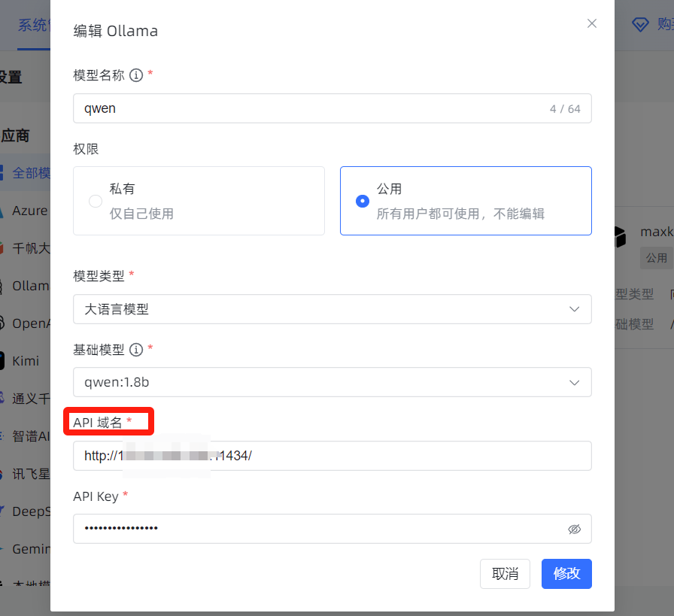Click the 所有用户都可使用，不能编辑 text
Viewport: 674px width, 616px height.
(460, 214)
